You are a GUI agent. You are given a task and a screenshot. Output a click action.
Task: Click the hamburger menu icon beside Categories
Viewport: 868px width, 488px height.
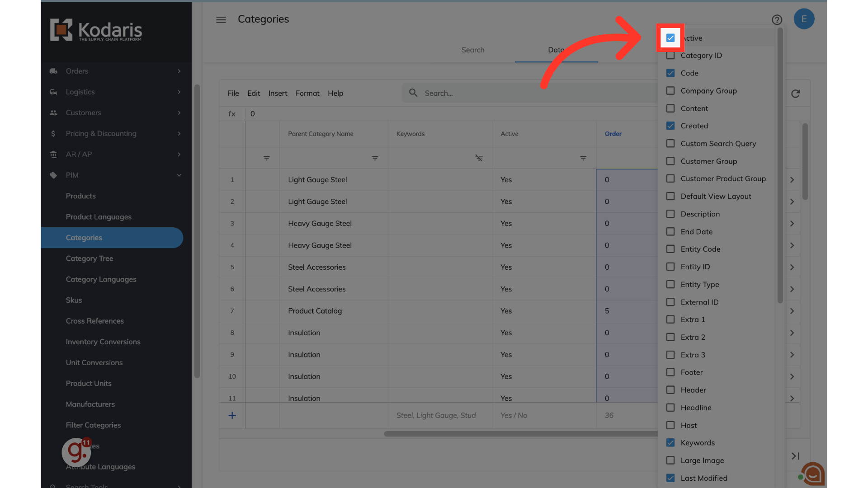(221, 20)
